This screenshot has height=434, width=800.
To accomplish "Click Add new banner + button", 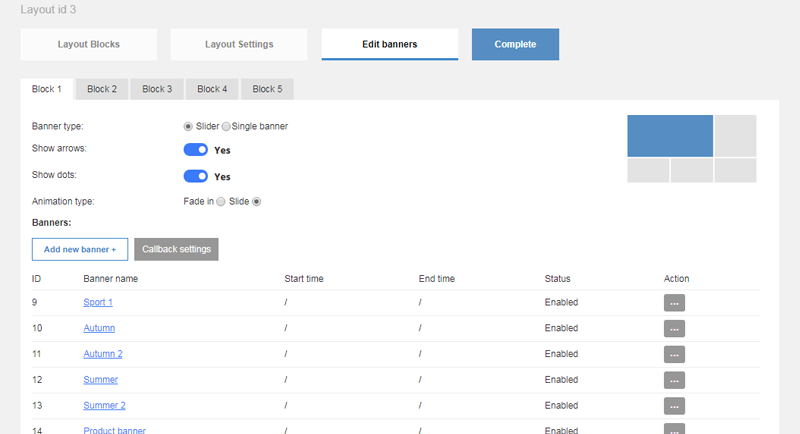I will click(x=80, y=249).
